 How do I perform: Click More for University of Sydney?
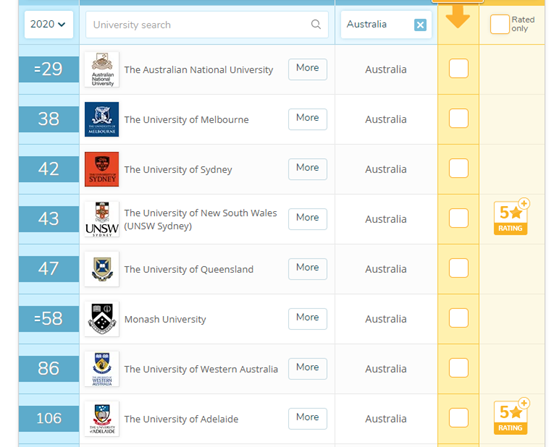307,169
